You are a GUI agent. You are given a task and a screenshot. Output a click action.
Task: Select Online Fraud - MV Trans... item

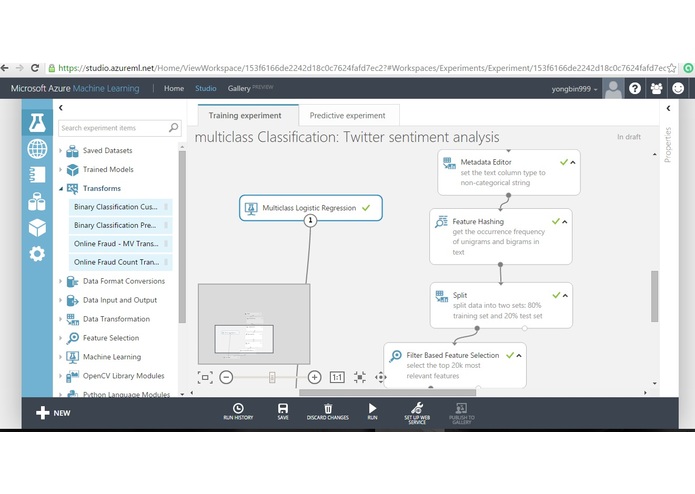(x=120, y=244)
